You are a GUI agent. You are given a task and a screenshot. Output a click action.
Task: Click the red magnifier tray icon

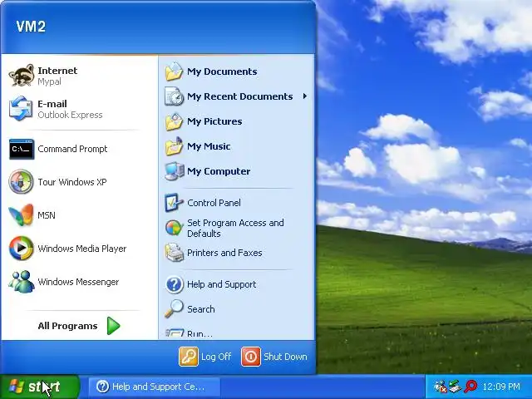click(x=470, y=387)
